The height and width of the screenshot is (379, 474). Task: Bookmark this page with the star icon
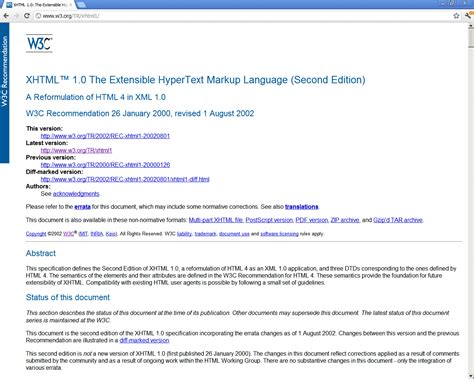coord(456,16)
